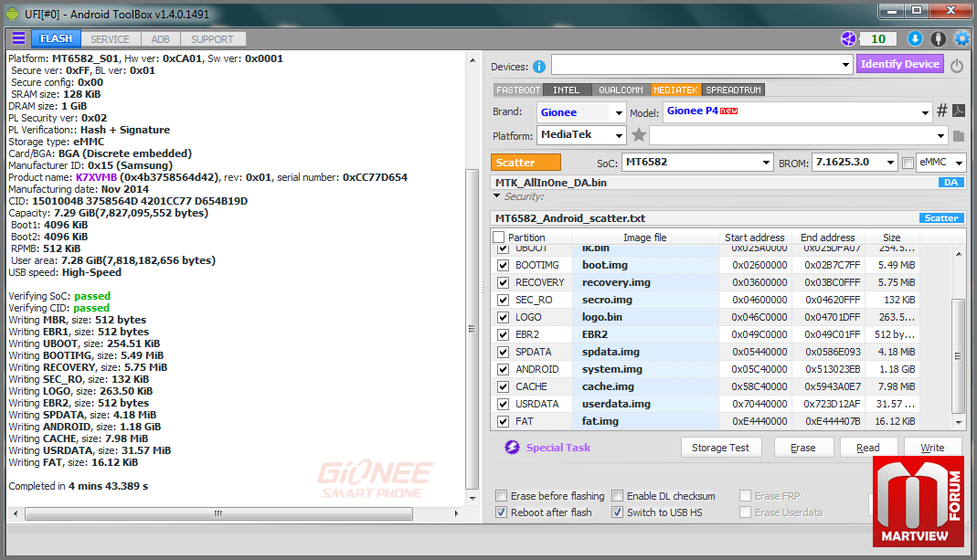Click the blue download arrow icon

click(x=915, y=38)
